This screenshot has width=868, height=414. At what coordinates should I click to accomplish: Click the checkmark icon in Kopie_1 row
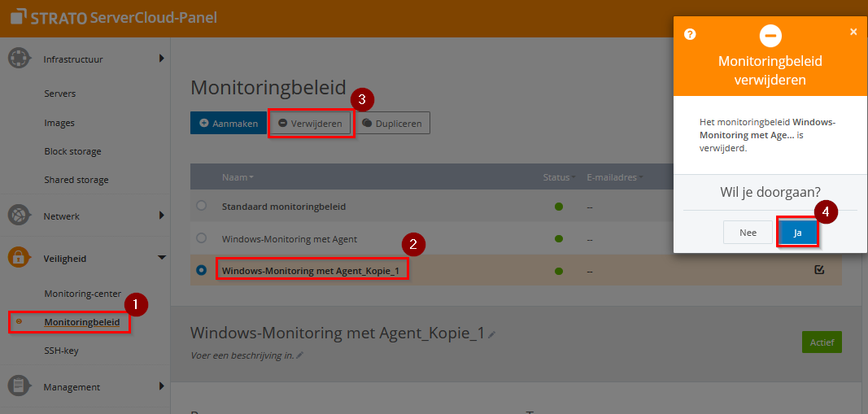pos(819,269)
